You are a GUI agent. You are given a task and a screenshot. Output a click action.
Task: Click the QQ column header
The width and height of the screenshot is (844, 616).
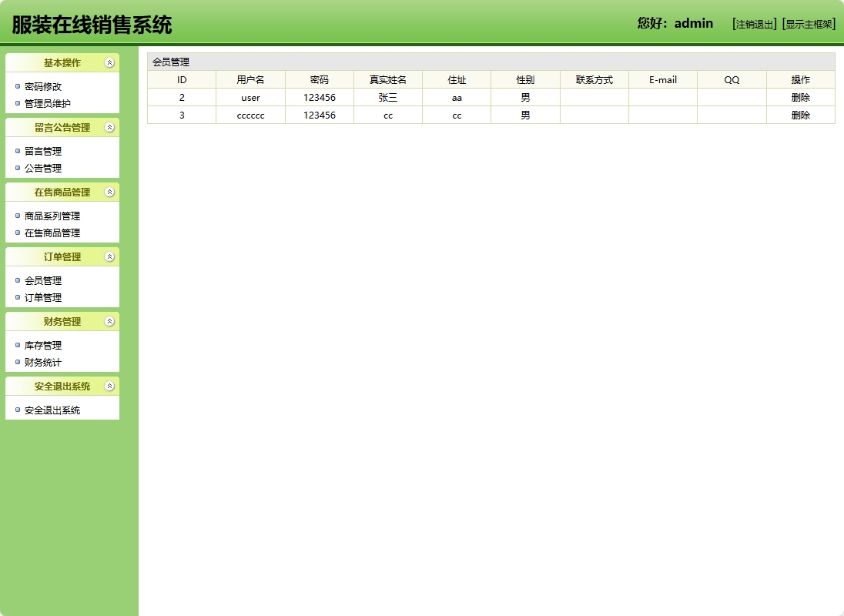click(732, 79)
